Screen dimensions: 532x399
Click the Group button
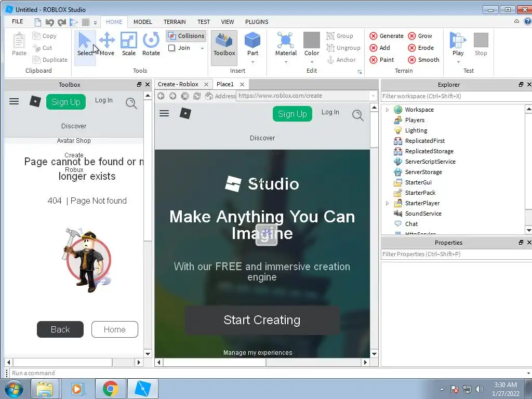[x=340, y=36]
